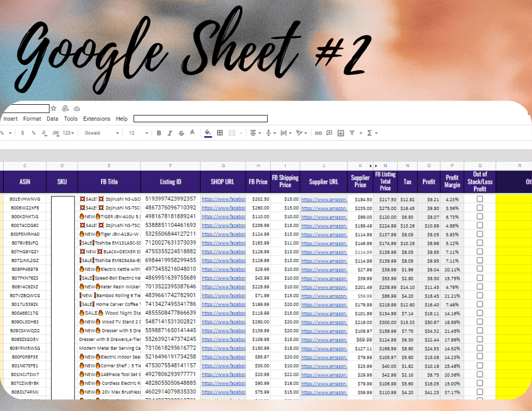532x411 pixels.
Task: Open Amazon supplier URL in B09DL3DH8S row
Action: [x=324, y=322]
